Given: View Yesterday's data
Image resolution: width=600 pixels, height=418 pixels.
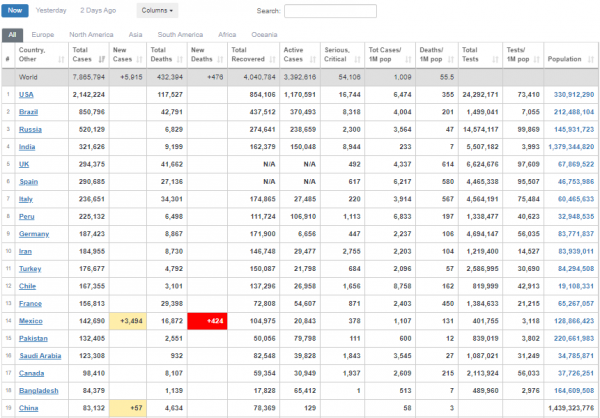Looking at the screenshot, I should point(51,11).
